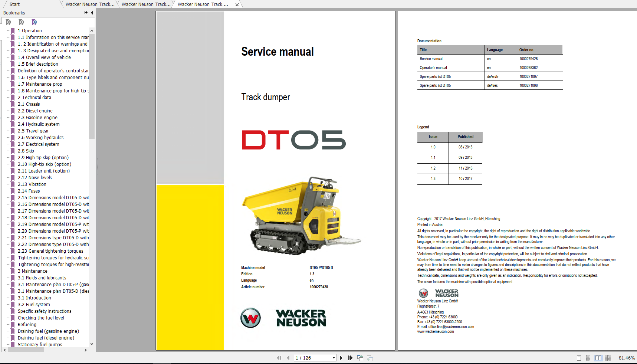This screenshot has width=637, height=364.
Task: Click the 81.46% zoom level
Action: [627, 358]
